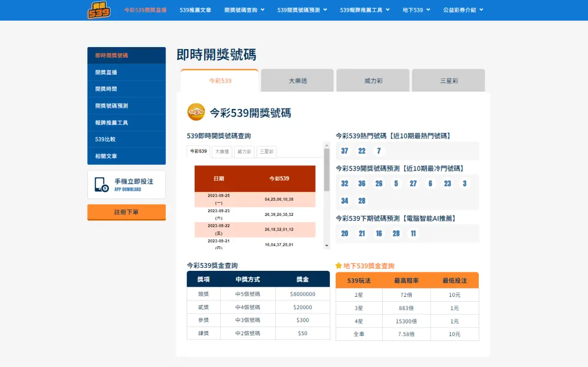Expand the 539開獎號碼預測 dropdown menu
Viewport: 588px width, 367px height.
coord(302,10)
